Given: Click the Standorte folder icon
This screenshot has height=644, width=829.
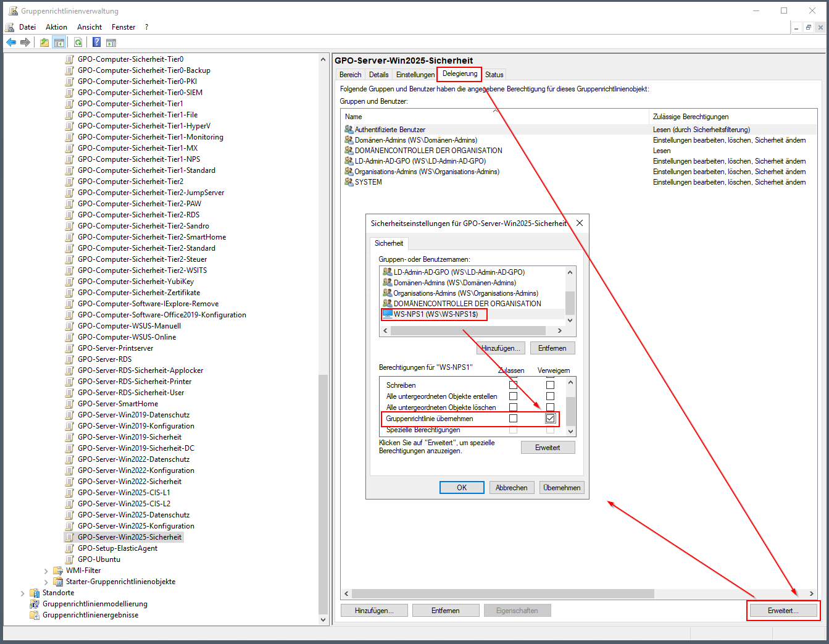Looking at the screenshot, I should coord(35,593).
